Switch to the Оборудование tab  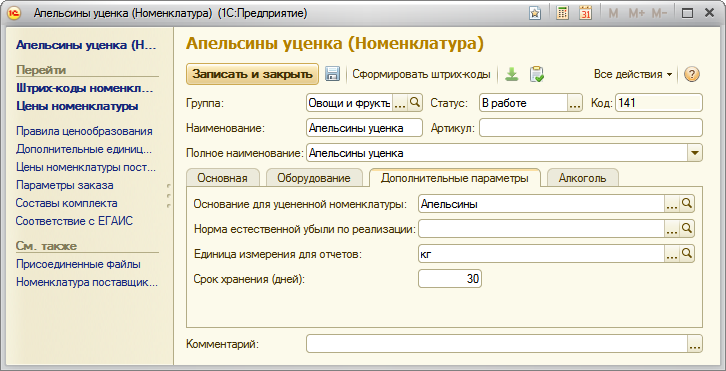click(x=314, y=178)
